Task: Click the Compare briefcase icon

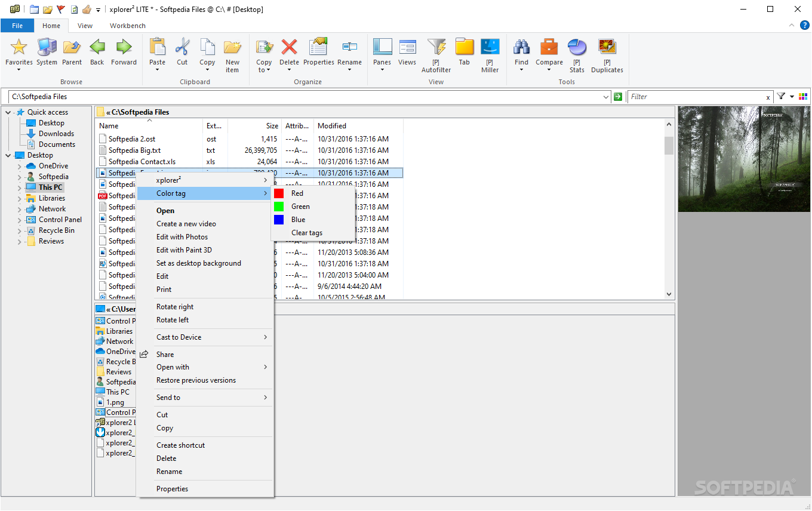Action: [549, 47]
